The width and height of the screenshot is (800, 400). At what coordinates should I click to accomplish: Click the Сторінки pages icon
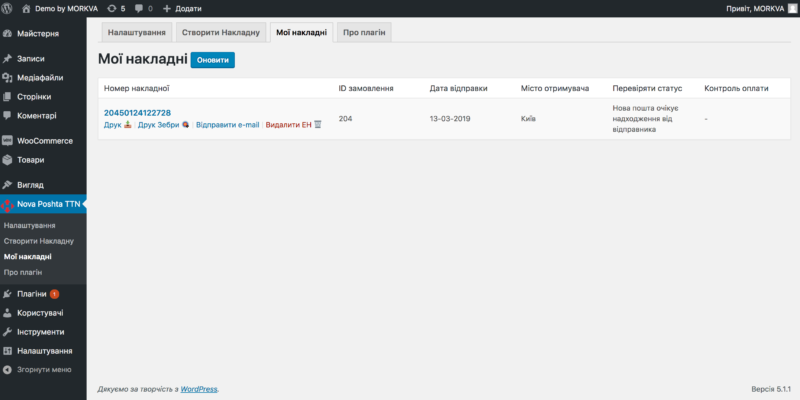pyautogui.click(x=7, y=96)
